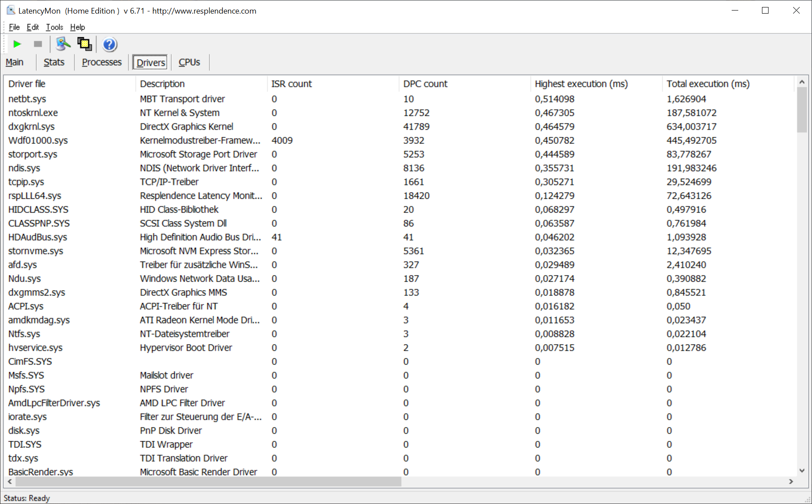Image resolution: width=812 pixels, height=504 pixels.
Task: Open the driver analysis toolbar icon
Action: pos(63,44)
